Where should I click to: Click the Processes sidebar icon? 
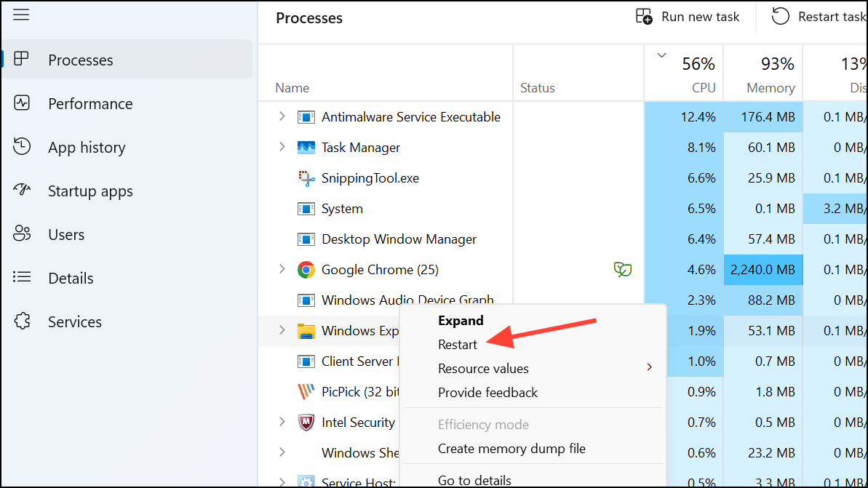[20, 60]
